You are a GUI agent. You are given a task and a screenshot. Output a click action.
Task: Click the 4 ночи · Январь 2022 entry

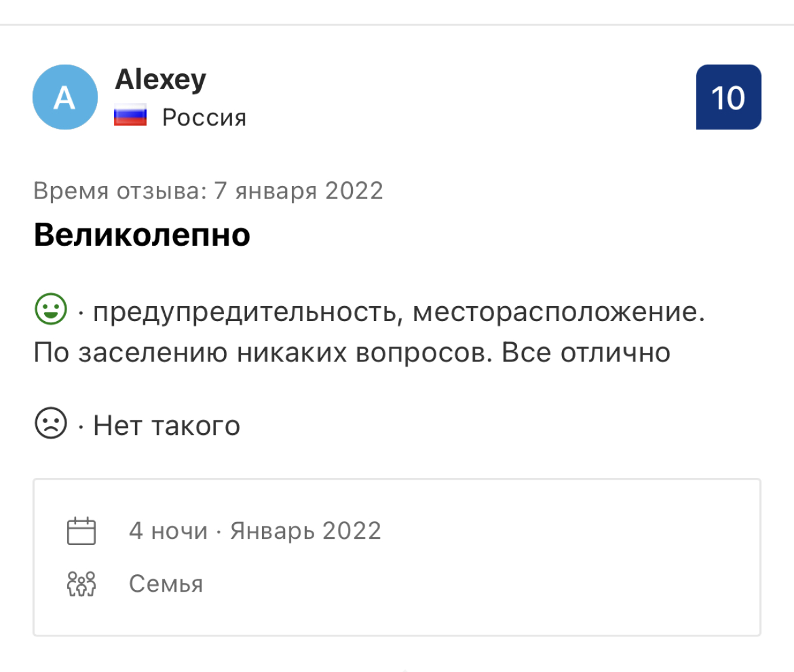click(x=255, y=530)
